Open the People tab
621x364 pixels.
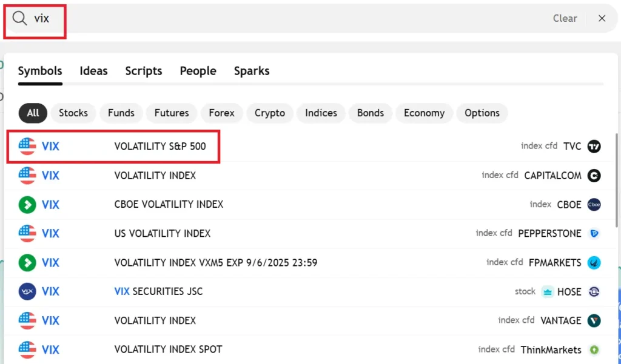[198, 71]
